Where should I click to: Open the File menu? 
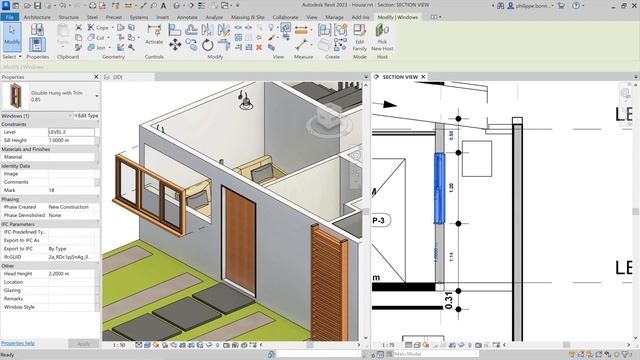(9, 17)
